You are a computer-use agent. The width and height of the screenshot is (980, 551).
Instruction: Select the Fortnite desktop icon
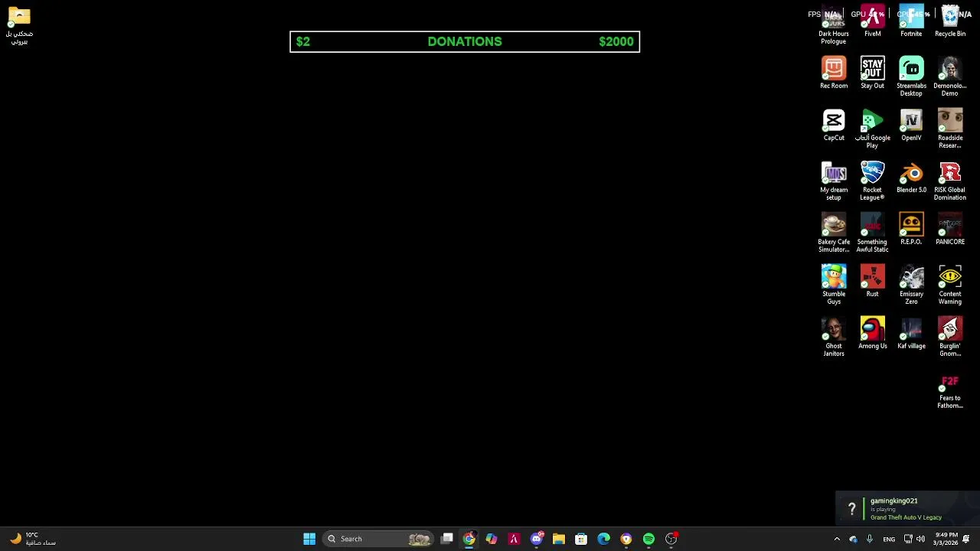click(x=911, y=21)
